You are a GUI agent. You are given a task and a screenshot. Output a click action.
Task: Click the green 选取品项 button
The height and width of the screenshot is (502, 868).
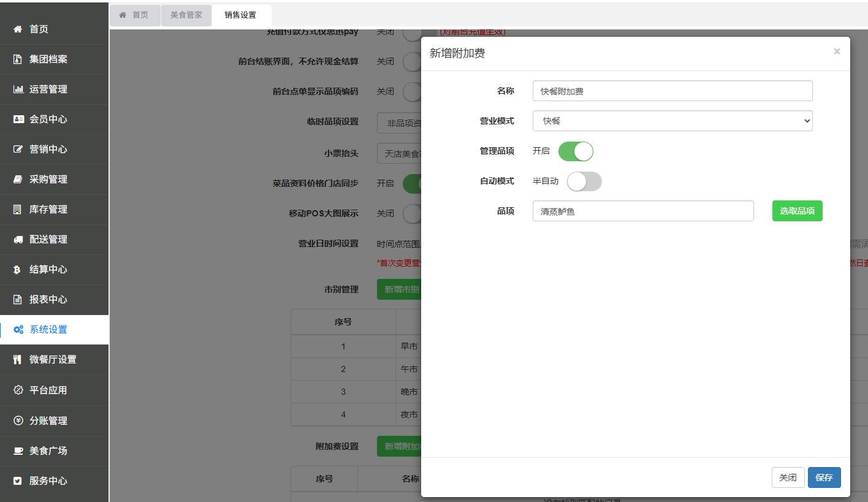pyautogui.click(x=797, y=211)
